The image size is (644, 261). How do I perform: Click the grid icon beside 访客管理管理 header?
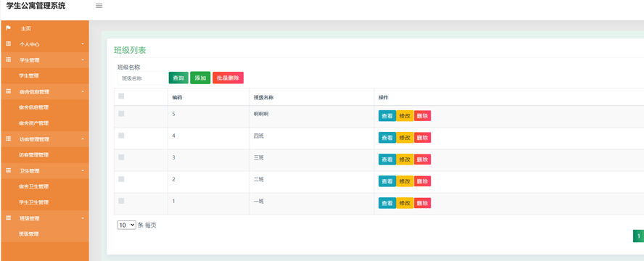[8, 139]
